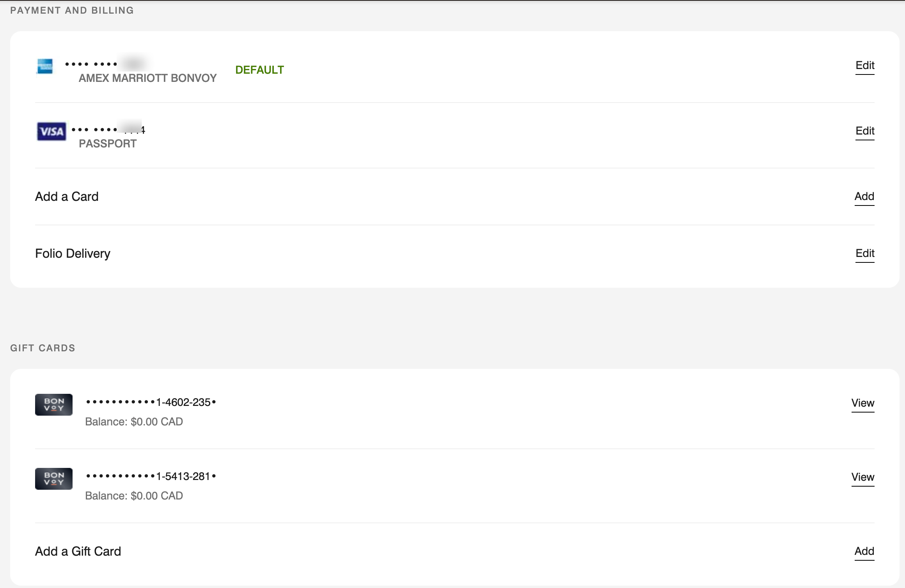Edit Folio Delivery settings
Image resolution: width=905 pixels, height=588 pixels.
(864, 253)
